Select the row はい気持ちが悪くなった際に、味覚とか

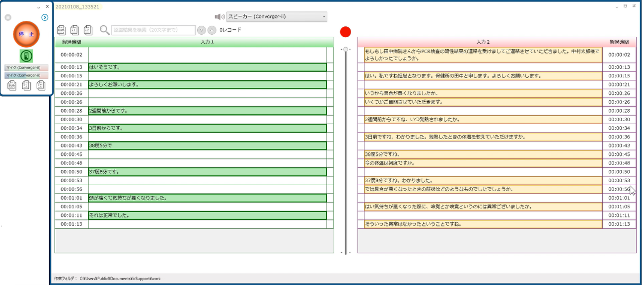[x=483, y=206]
